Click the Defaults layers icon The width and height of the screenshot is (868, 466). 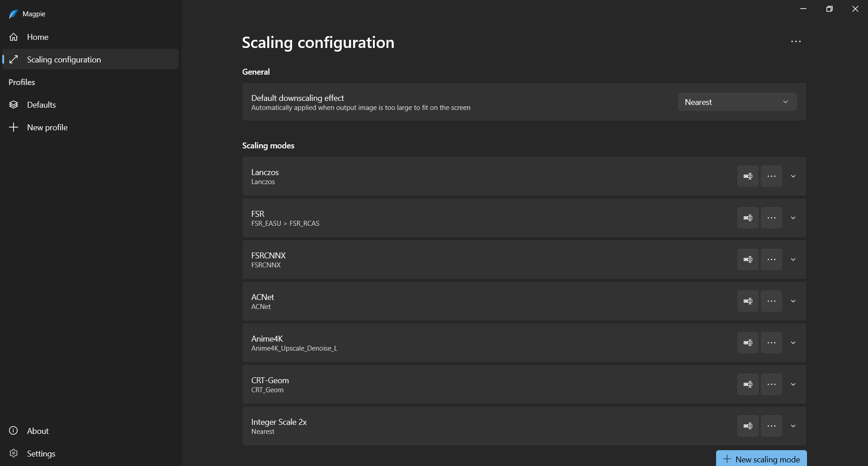(x=14, y=105)
